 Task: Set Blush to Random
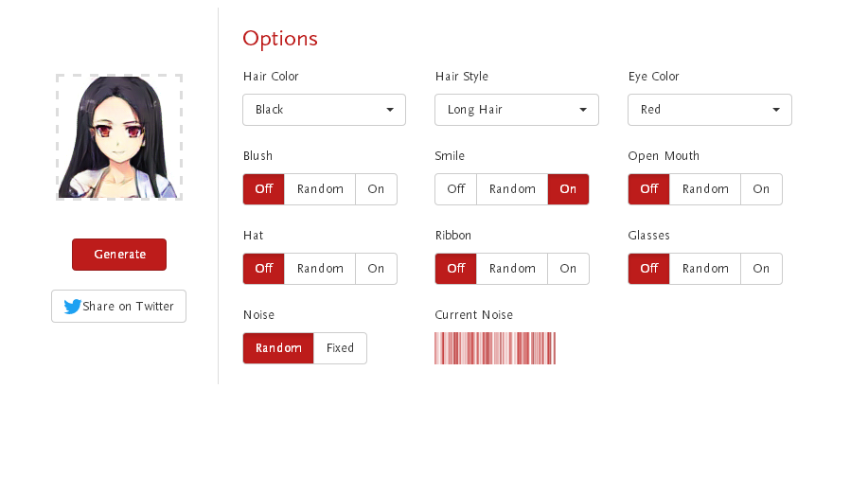click(x=320, y=189)
